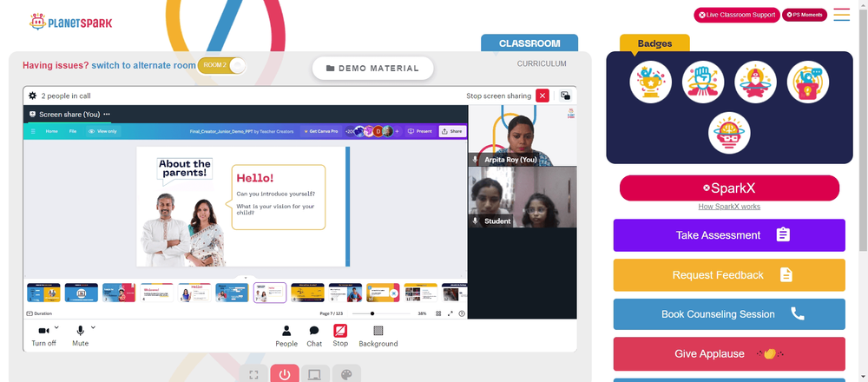Screen dimensions: 868x382
Task: Open PS Moments
Action: pyautogui.click(x=804, y=15)
